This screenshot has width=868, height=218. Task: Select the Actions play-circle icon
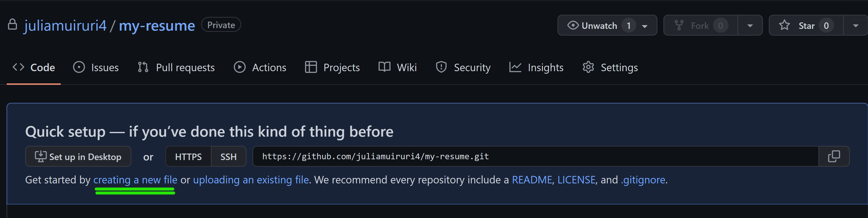[x=240, y=67]
